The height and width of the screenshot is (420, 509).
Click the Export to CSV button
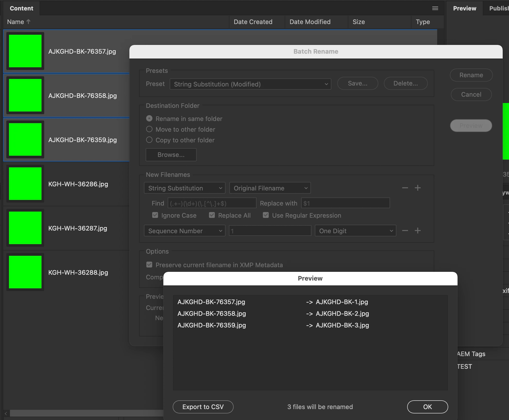click(x=203, y=407)
